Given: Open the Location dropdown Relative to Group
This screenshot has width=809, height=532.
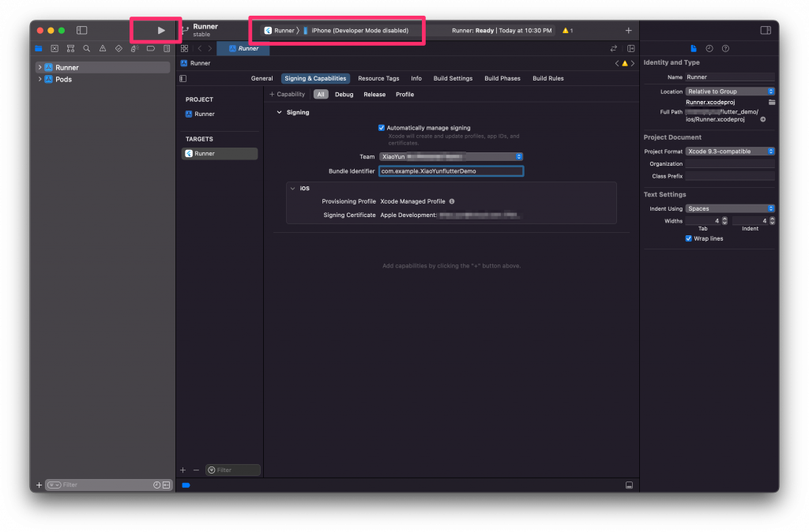Looking at the screenshot, I should [730, 92].
